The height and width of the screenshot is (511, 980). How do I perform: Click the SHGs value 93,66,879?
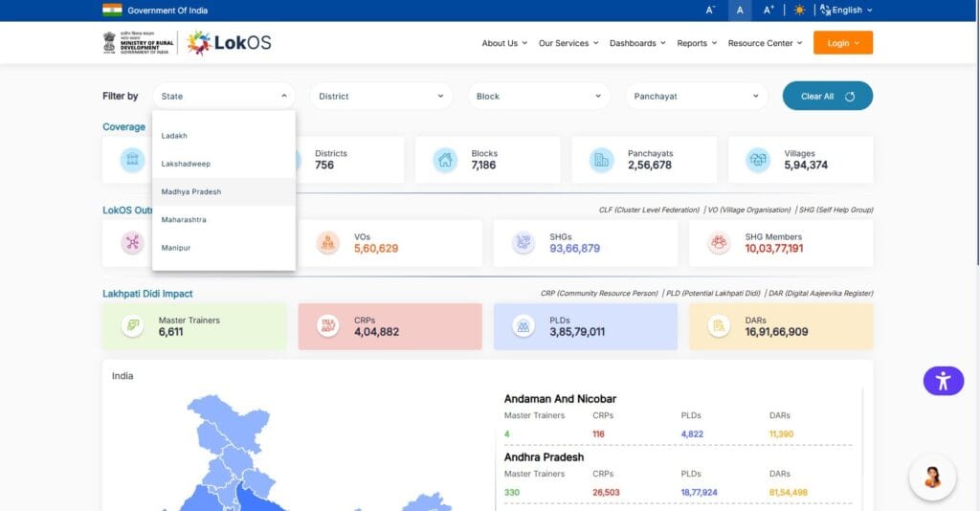[x=574, y=249]
